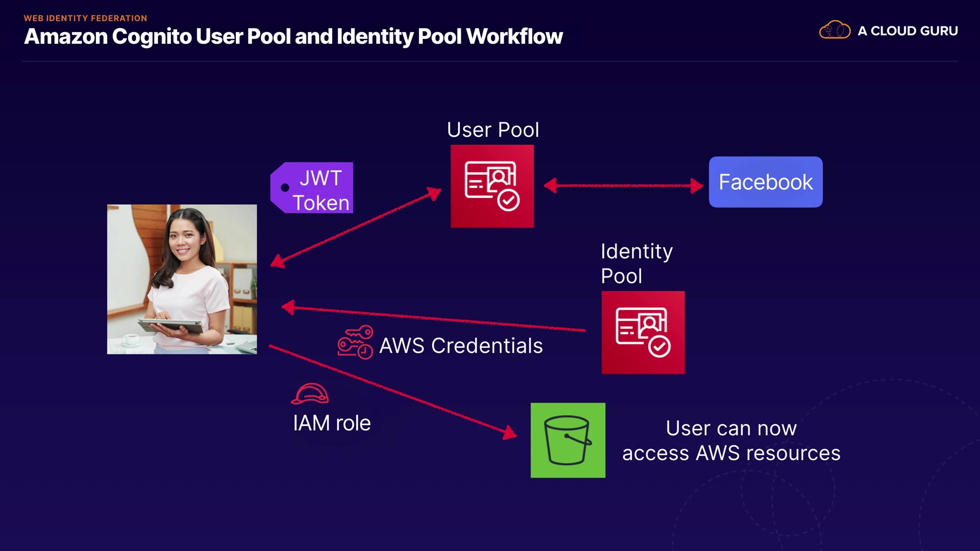Click the photo of the woman

tap(182, 279)
